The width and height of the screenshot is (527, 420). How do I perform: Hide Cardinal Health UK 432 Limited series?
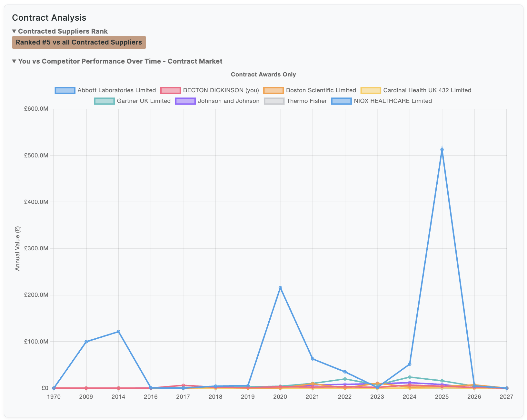click(x=416, y=90)
